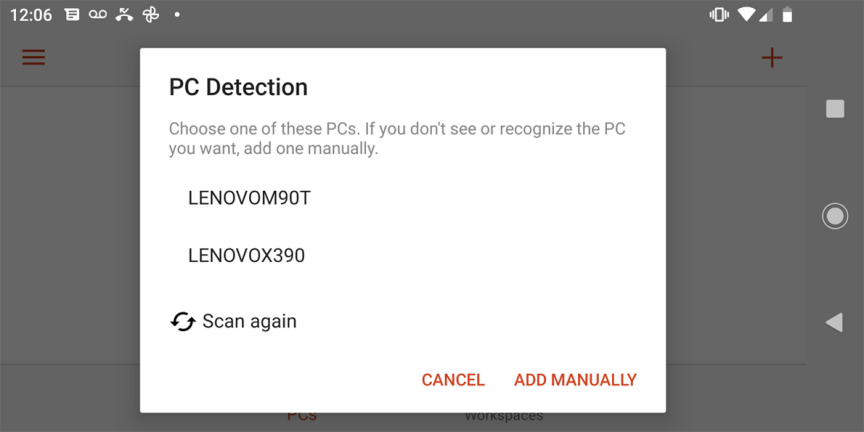Viewport: 864px width, 432px height.
Task: Tap the vibrate mode status icon
Action: pyautogui.click(x=718, y=15)
